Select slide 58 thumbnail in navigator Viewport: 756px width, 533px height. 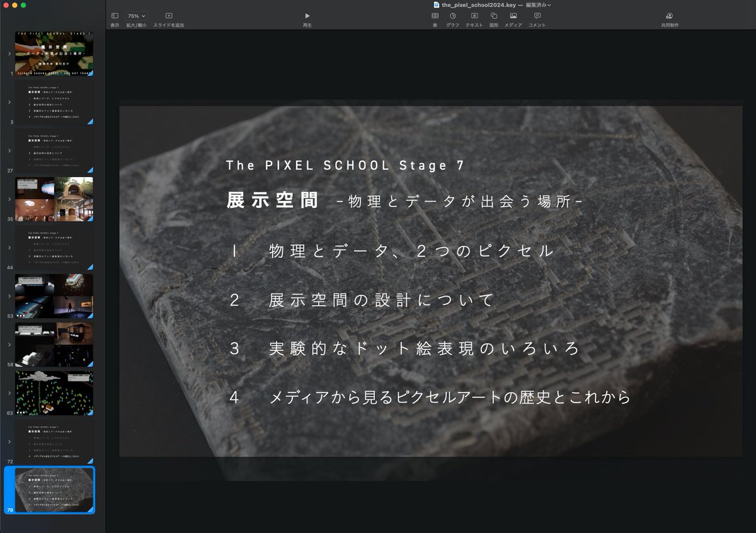[54, 345]
